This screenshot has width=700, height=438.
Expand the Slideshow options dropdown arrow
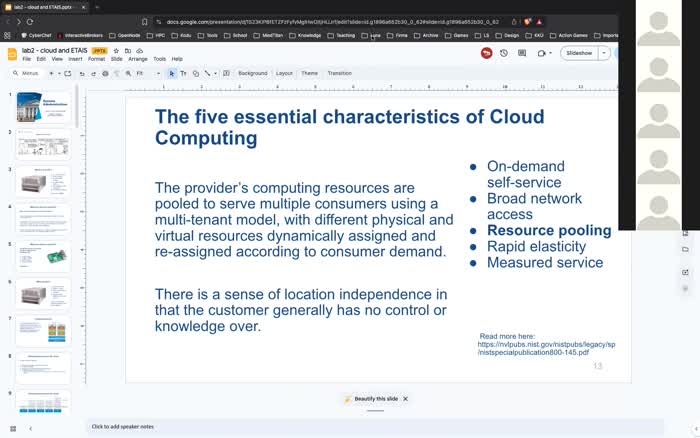(604, 53)
